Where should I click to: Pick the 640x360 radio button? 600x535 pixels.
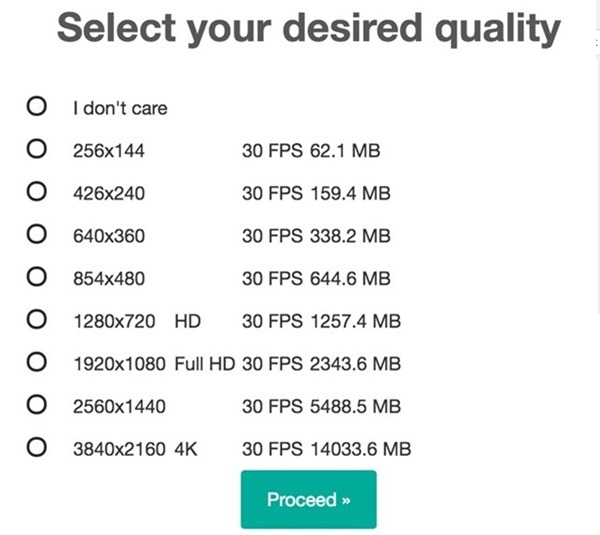(37, 235)
